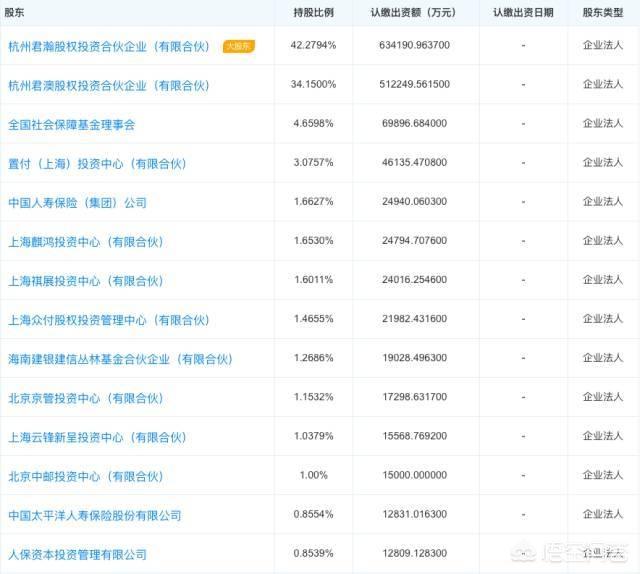640x574 pixels.
Task: Open 上海祺展投资中心 link
Action: pyautogui.click(x=86, y=281)
